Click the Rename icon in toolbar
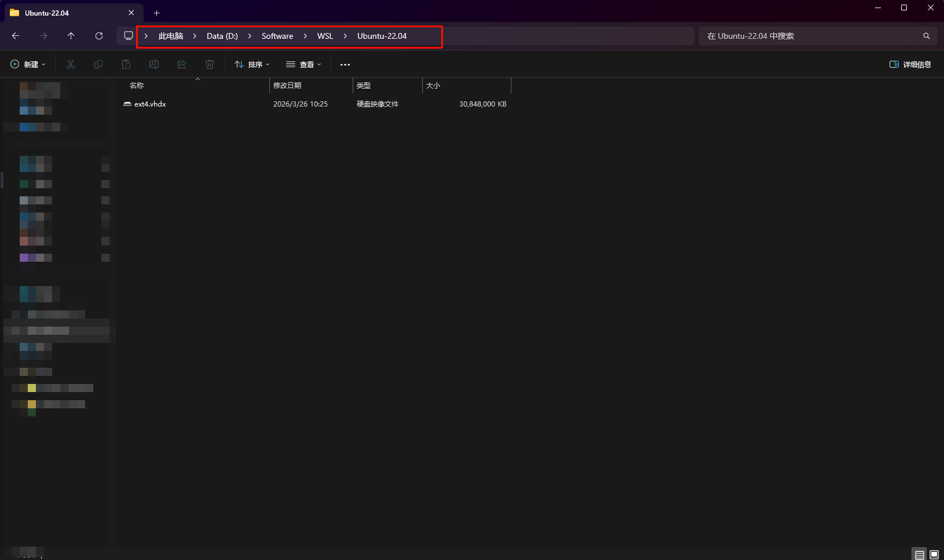 [x=154, y=64]
